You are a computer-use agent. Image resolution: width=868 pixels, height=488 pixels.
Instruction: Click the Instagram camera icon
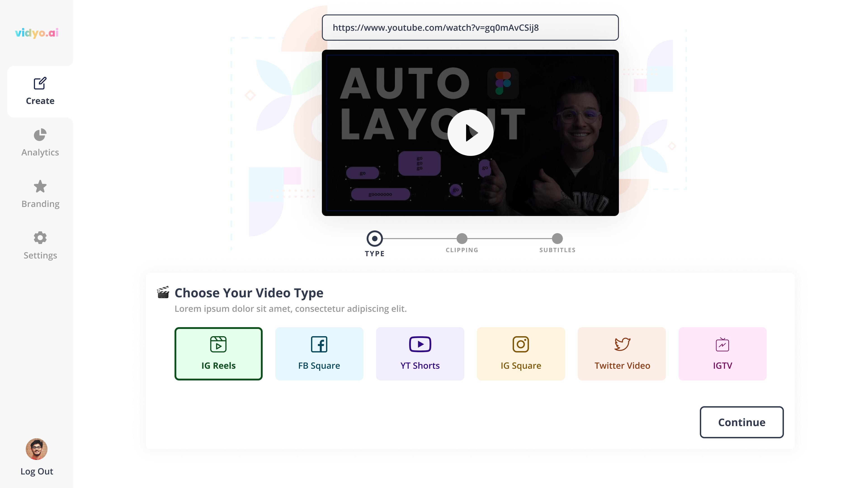tap(521, 344)
